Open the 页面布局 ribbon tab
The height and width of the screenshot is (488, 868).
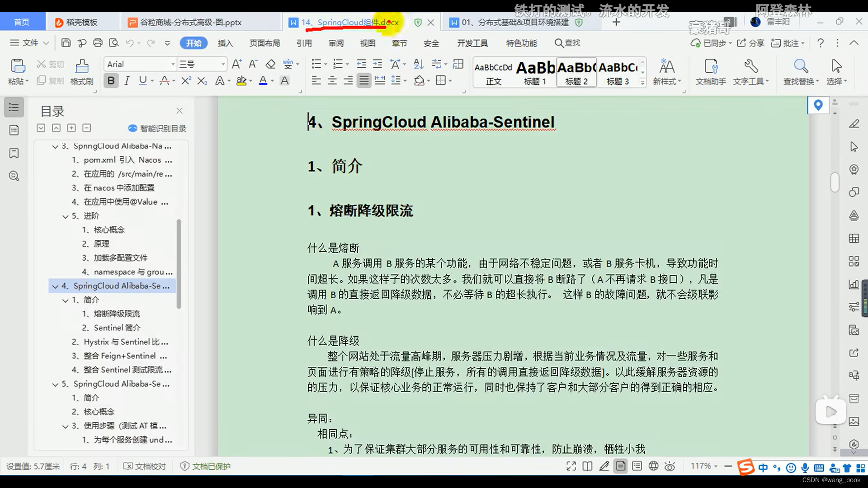click(x=265, y=43)
